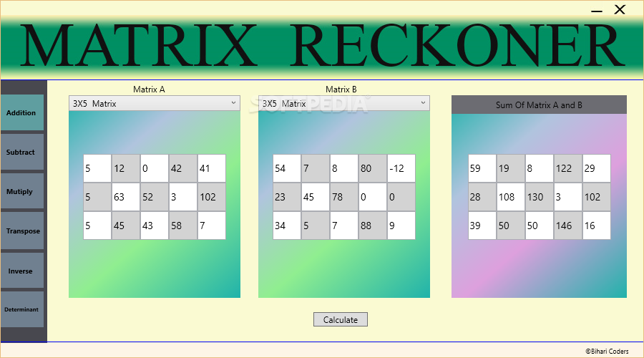Edit Matrix A cell containing 0
This screenshot has width=644, height=358.
coord(155,168)
